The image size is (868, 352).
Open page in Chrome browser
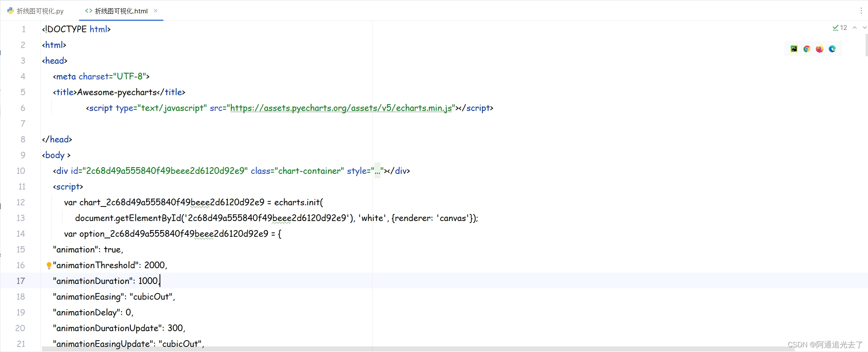807,49
